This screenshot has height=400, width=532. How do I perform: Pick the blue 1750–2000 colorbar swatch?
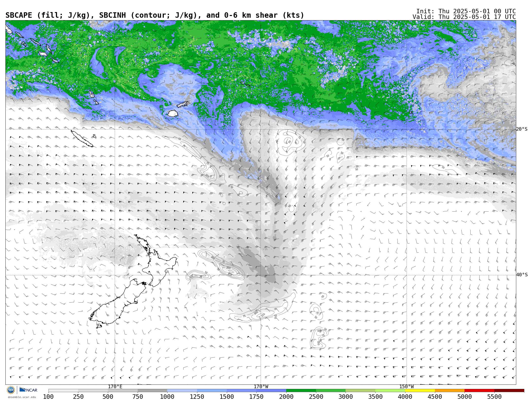[x=271, y=391]
